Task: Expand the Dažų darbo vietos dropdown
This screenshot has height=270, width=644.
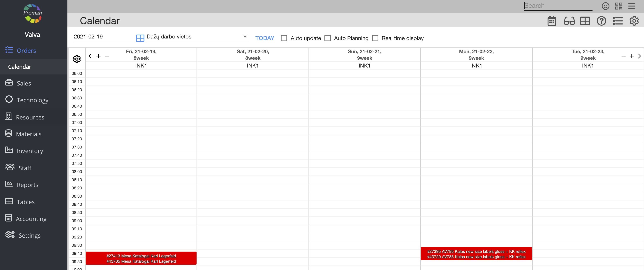Action: tap(245, 37)
